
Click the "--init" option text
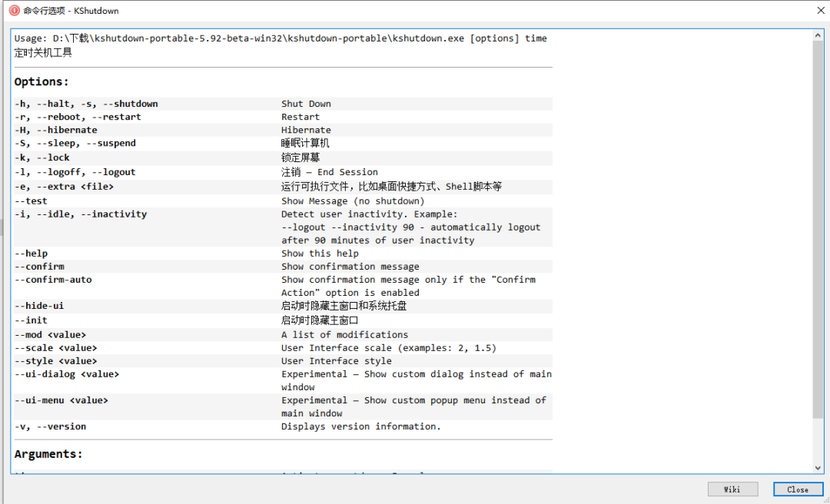(x=31, y=320)
